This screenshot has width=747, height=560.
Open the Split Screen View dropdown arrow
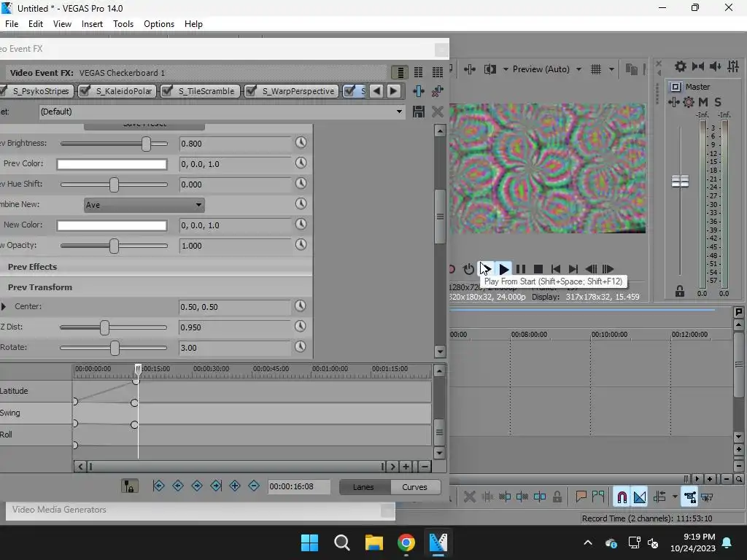click(x=506, y=69)
